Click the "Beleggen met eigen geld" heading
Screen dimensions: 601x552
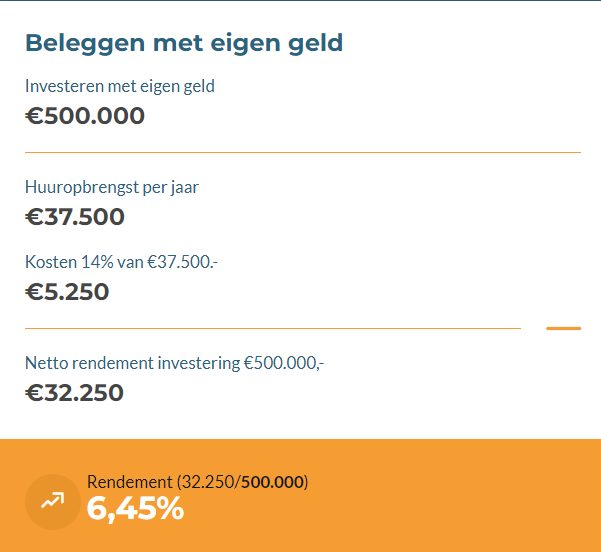pos(183,43)
